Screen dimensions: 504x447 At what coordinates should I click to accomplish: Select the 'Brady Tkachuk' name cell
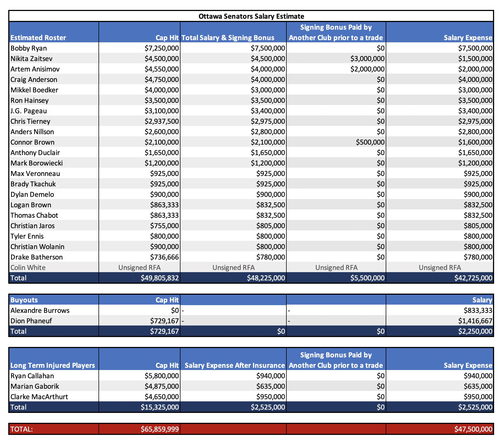54,184
